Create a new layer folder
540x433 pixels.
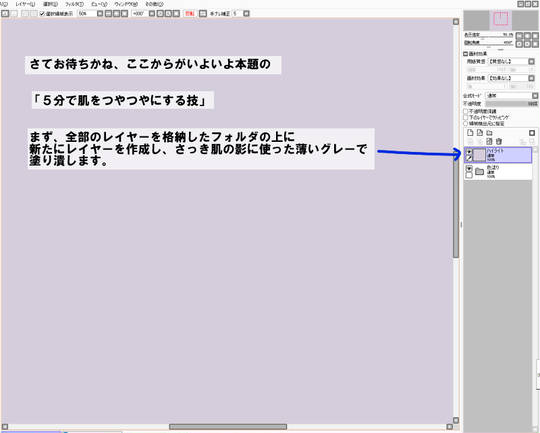[x=489, y=133]
